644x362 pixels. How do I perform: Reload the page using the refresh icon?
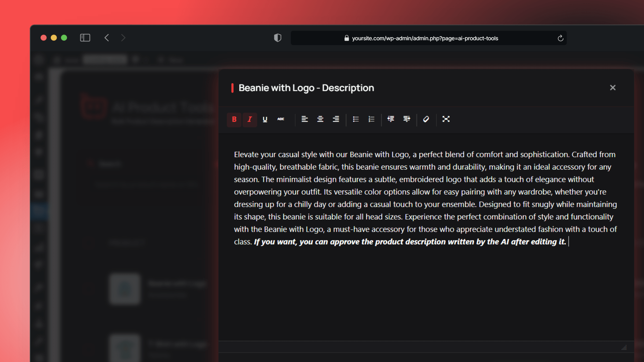click(x=560, y=38)
